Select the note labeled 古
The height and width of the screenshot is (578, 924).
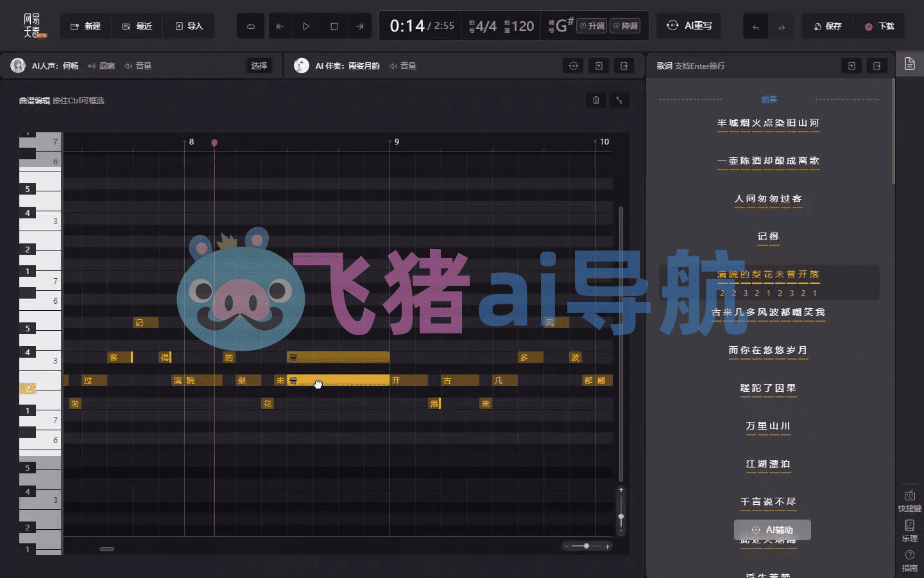pos(460,380)
